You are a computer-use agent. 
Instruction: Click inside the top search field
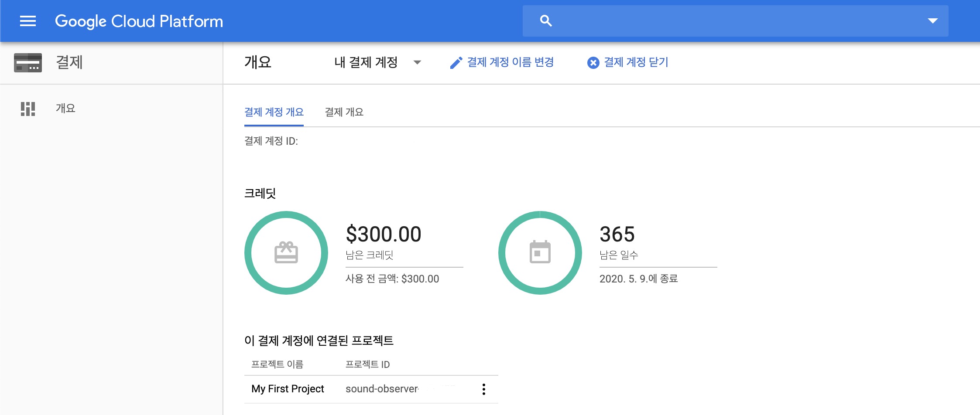pyautogui.click(x=735, y=21)
